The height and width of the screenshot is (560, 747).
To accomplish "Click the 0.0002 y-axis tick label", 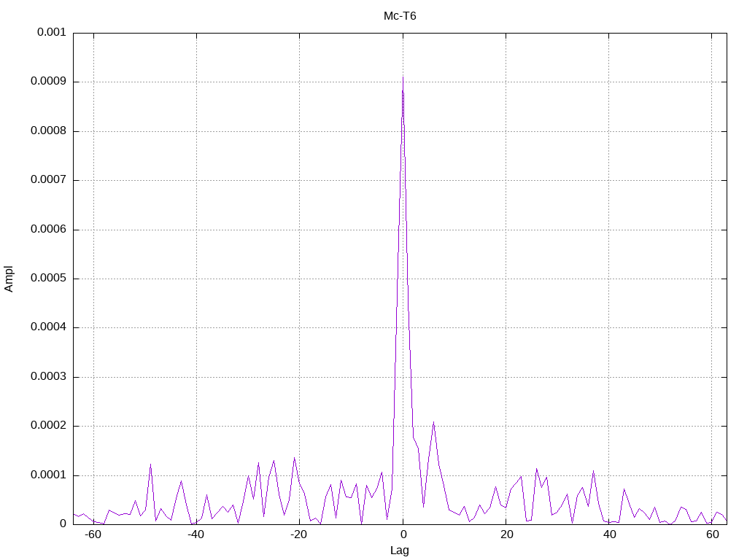I will pos(48,426).
